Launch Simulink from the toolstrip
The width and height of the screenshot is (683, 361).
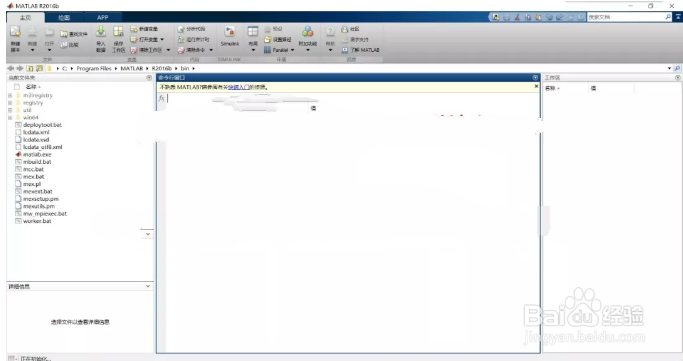[230, 36]
